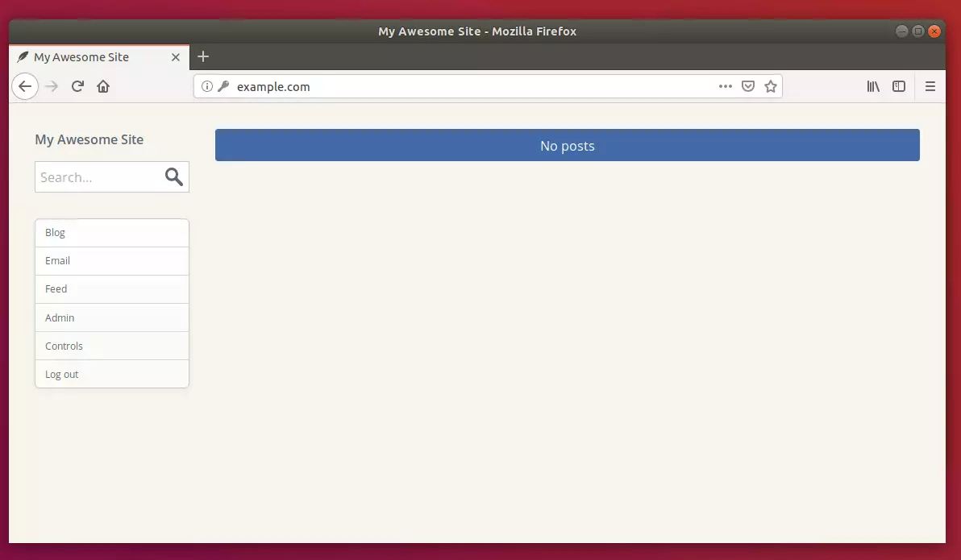961x560 pixels.
Task: Close the My Awesome Site tab
Action: tap(175, 57)
